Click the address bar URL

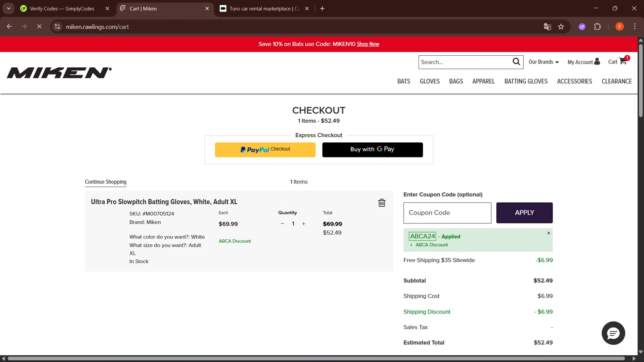click(97, 27)
